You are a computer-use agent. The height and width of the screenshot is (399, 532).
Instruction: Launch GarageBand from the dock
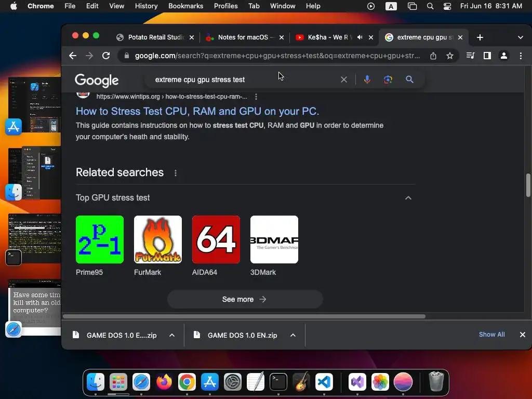(301, 382)
